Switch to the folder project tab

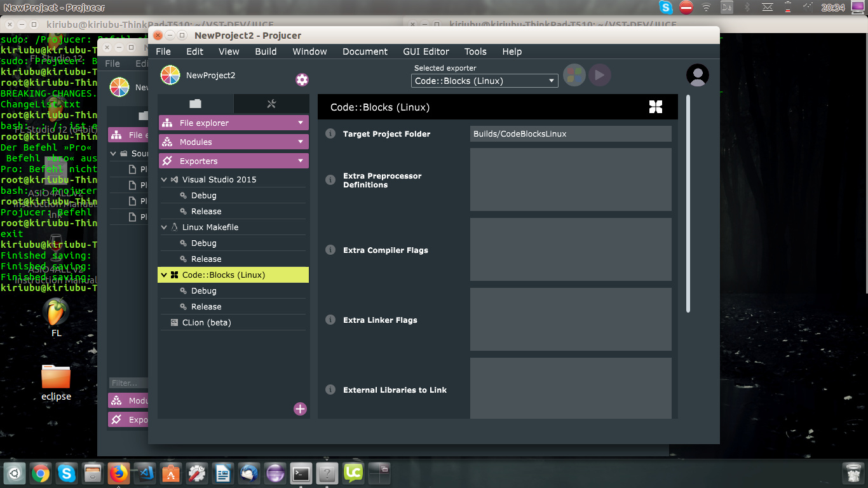[195, 104]
